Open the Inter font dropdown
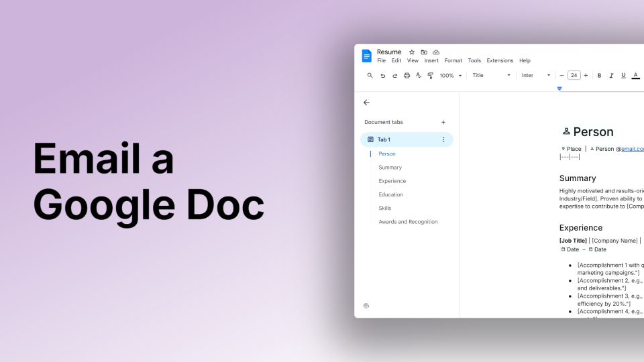Screen dimensions: 644x362 pyautogui.click(x=535, y=76)
